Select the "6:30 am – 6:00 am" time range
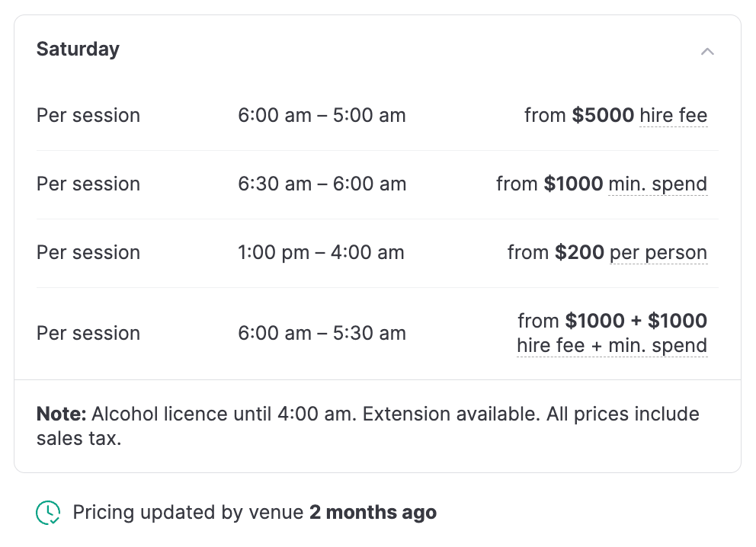Screen dimensions: 756x547 coord(322,184)
